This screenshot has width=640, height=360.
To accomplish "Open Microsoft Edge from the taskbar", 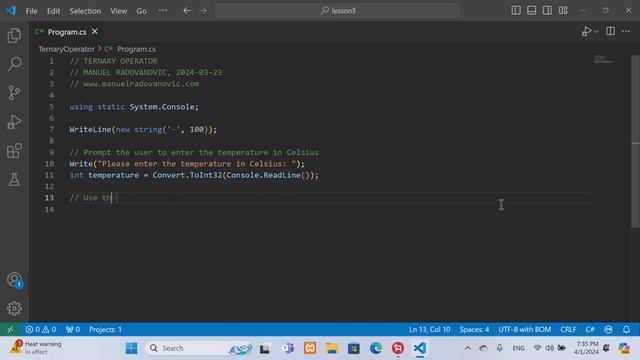I will (x=376, y=348).
